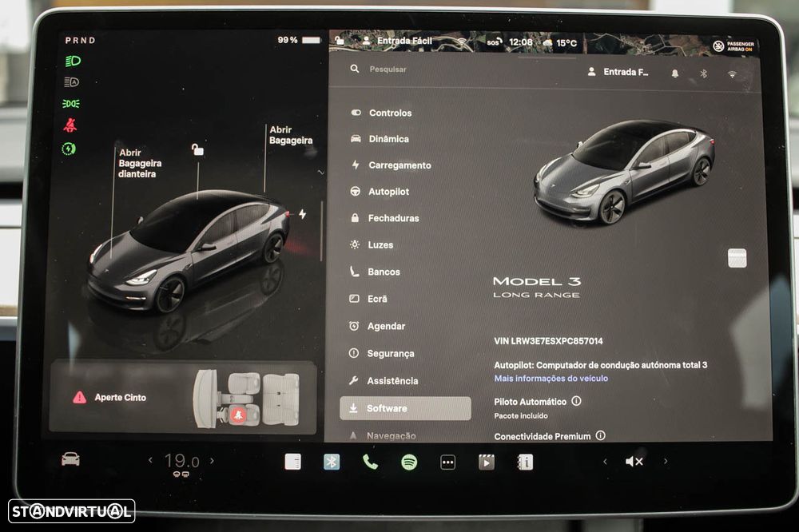Open Wi-Fi settings in settings header
799x532 pixels.
(x=732, y=74)
